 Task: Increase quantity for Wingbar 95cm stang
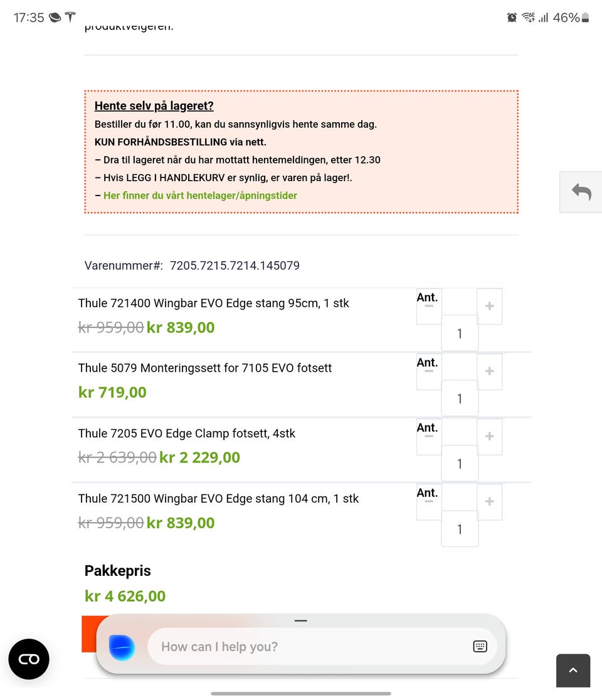pos(490,306)
